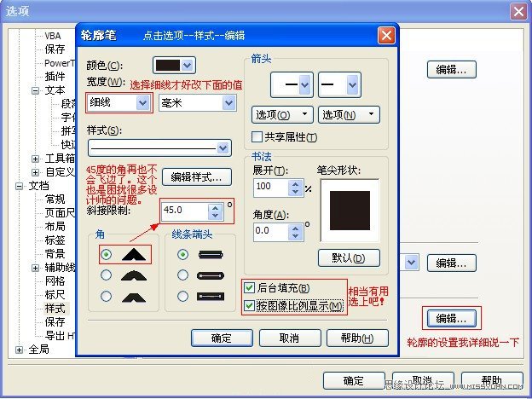Image resolution: width=532 pixels, height=399 pixels.
Task: Select the beveled corner icon
Action: [x=134, y=298]
